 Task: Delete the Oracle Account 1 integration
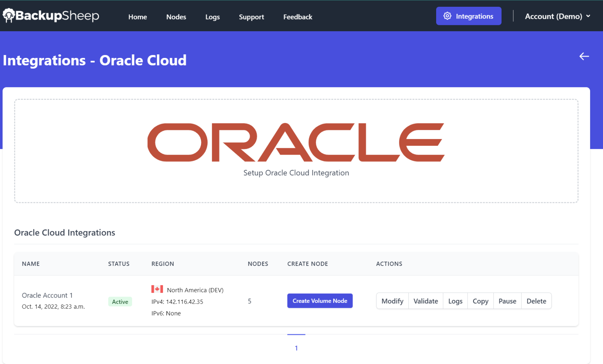pyautogui.click(x=536, y=301)
